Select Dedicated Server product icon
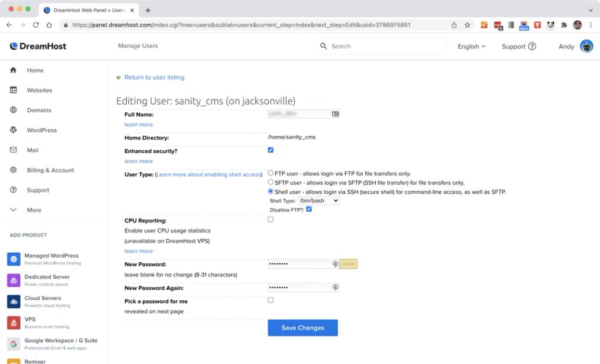600x364 pixels. [x=14, y=280]
